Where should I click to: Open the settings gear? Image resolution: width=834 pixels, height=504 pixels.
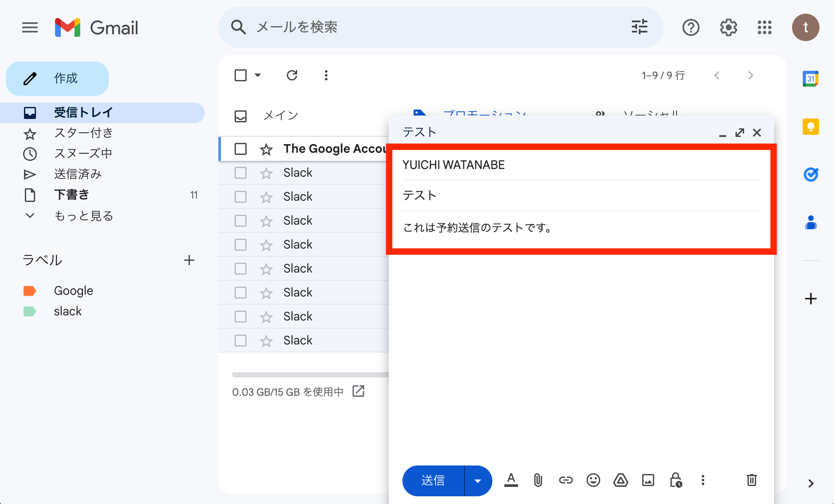(x=728, y=28)
